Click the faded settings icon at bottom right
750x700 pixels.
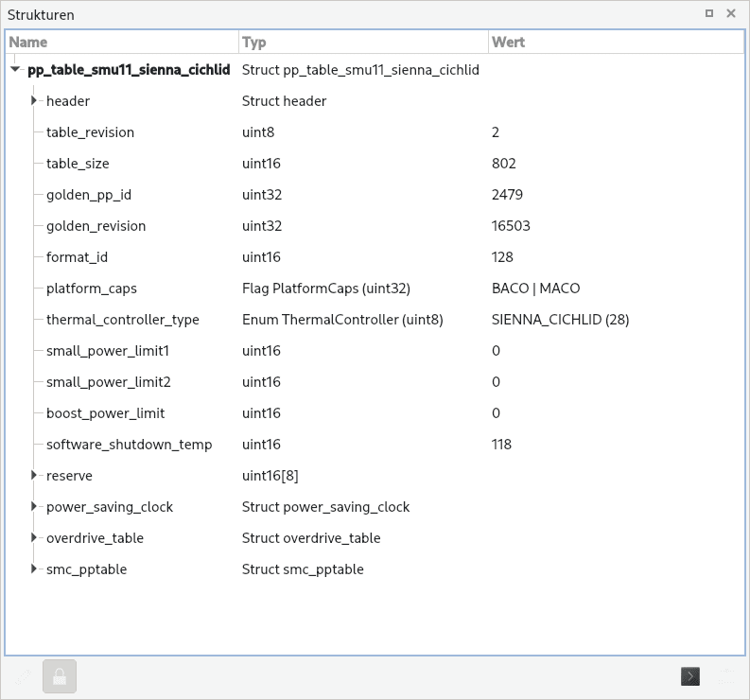coord(726,676)
